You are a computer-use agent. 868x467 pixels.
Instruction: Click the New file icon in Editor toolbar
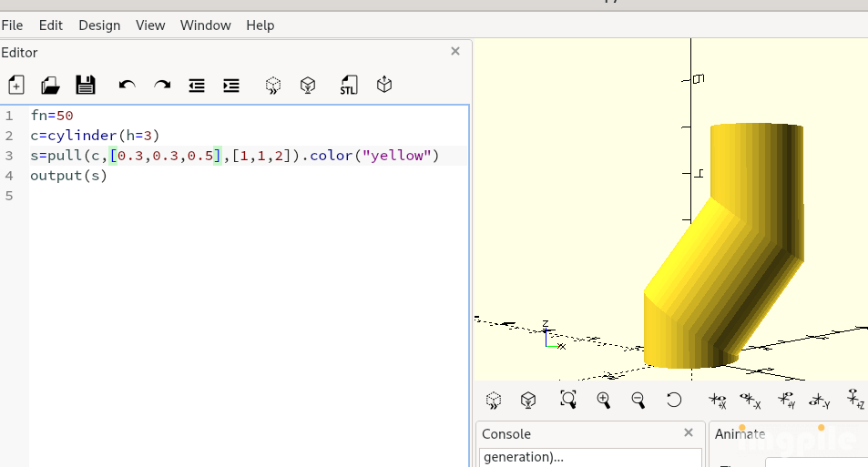pos(16,86)
